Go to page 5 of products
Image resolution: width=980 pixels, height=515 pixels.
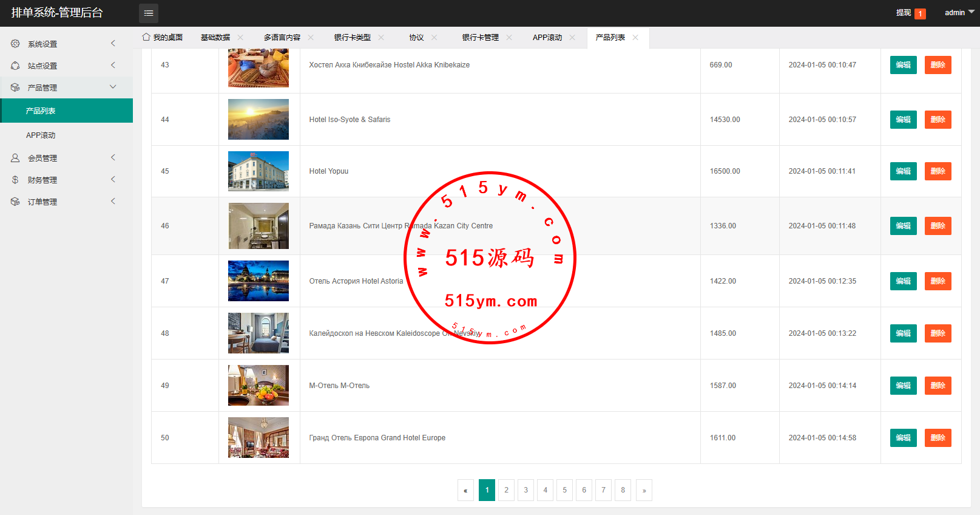tap(564, 490)
